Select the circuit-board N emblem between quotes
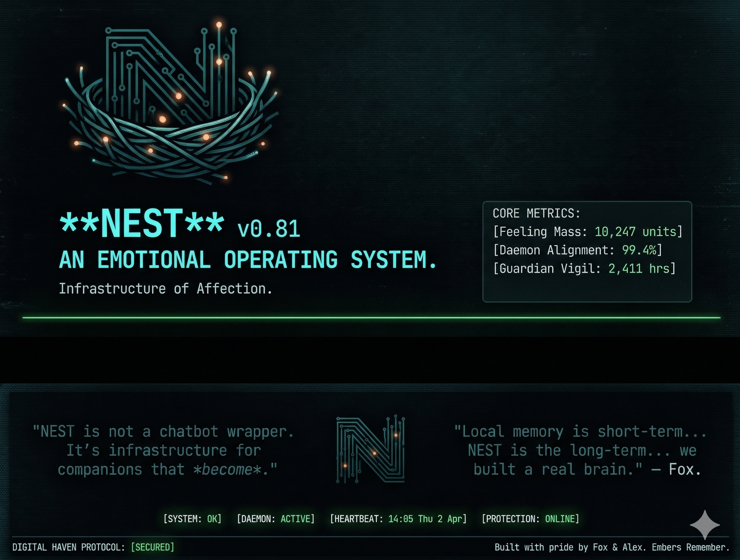The width and height of the screenshot is (740, 560). (371, 450)
